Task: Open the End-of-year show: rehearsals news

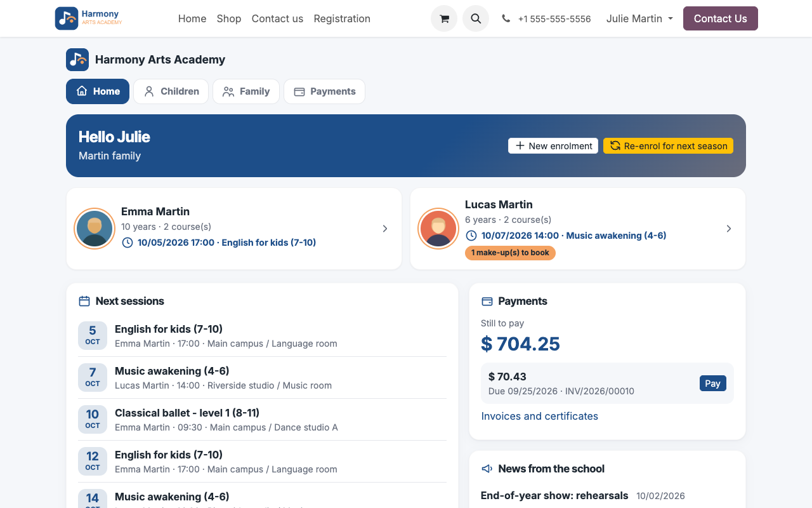Action: [554, 495]
